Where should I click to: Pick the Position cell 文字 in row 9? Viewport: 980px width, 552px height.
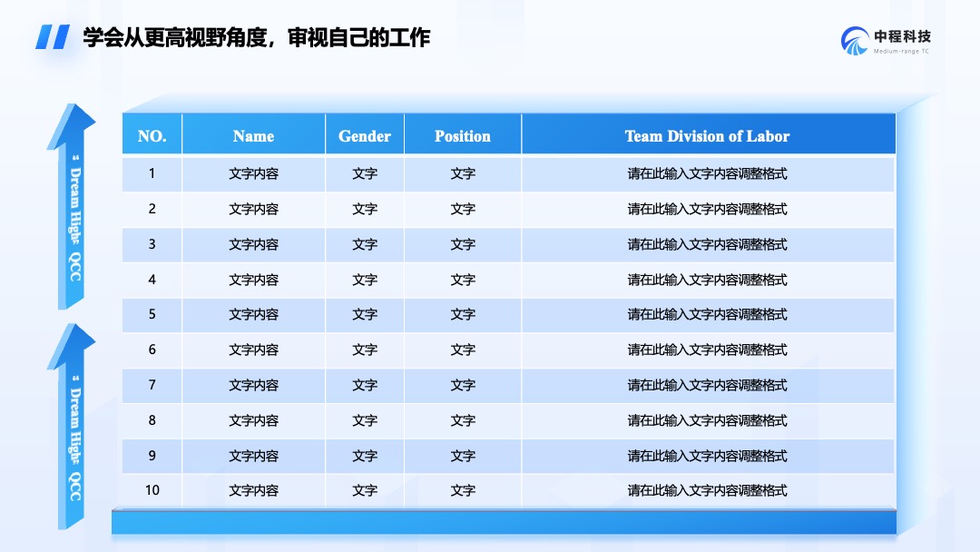click(463, 457)
